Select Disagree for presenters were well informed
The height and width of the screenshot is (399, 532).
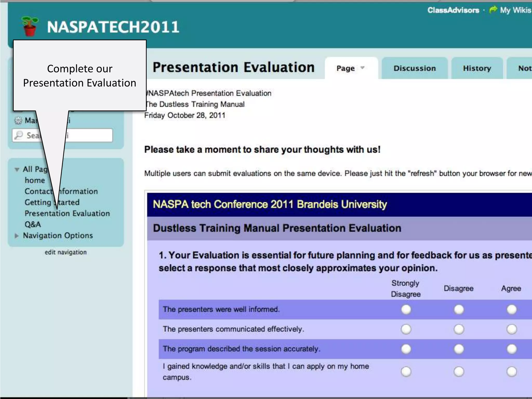pos(459,309)
